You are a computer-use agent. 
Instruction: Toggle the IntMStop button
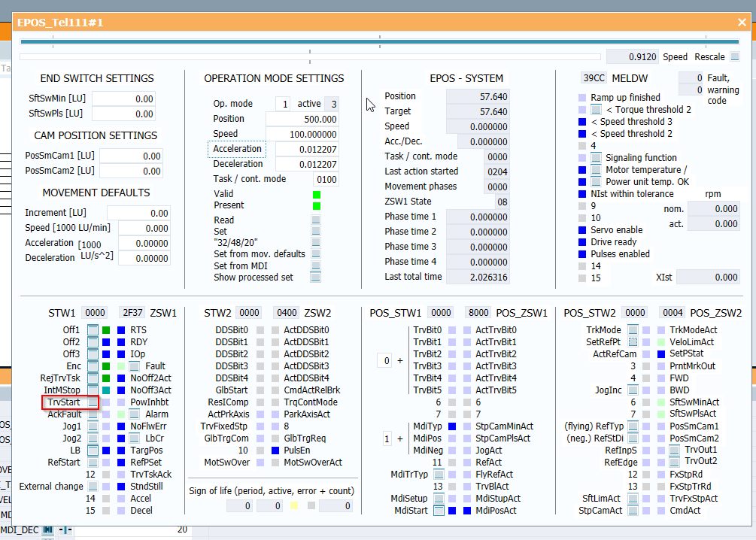(x=93, y=390)
